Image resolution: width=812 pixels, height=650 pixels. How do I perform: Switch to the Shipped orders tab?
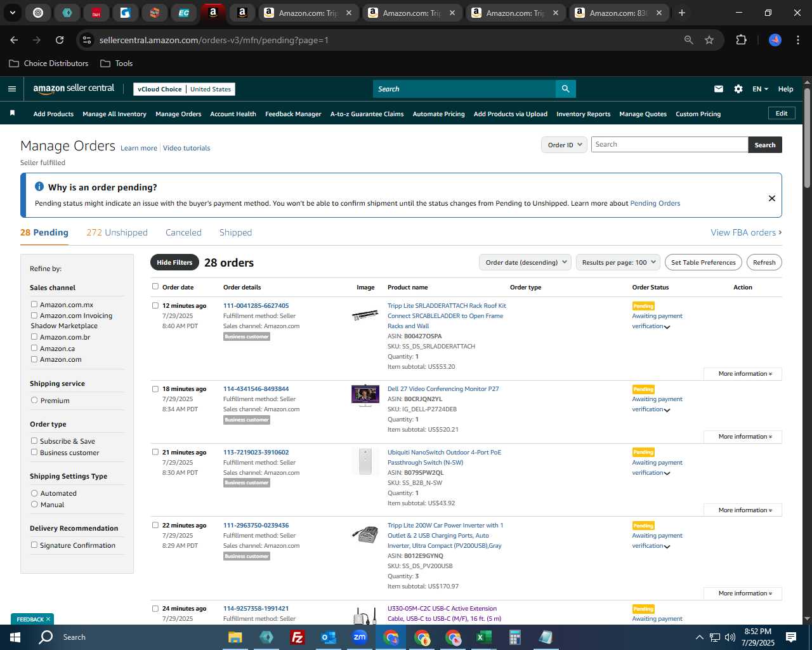(235, 232)
